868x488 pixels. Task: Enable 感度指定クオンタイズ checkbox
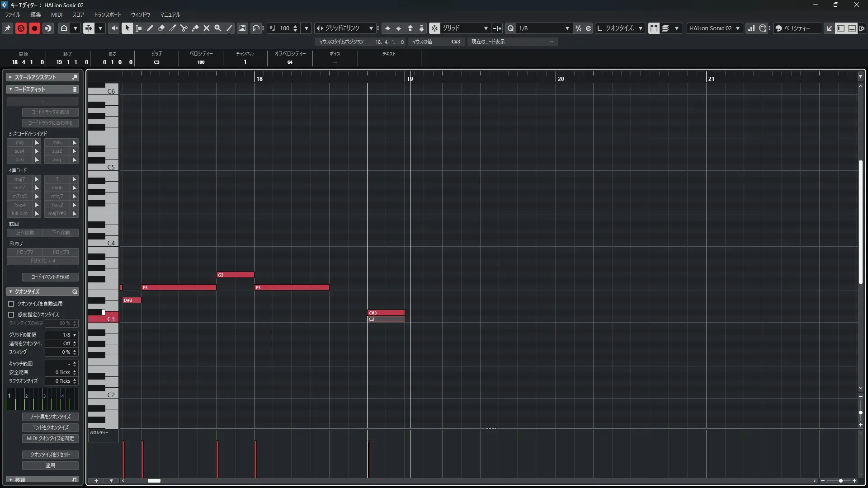[x=11, y=314]
